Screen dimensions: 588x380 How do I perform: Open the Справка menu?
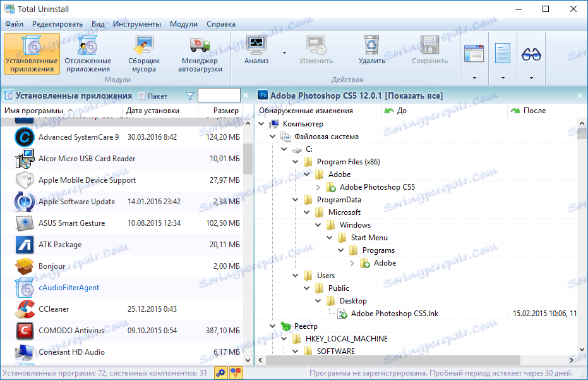point(221,24)
